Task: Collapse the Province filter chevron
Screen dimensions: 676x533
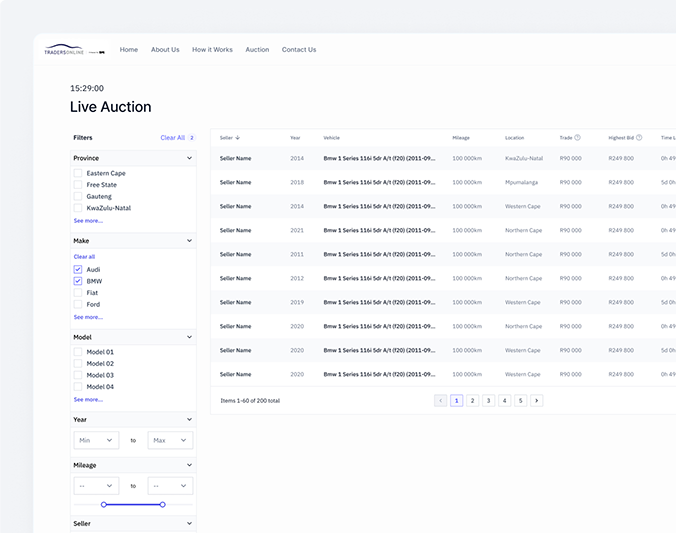Action: pyautogui.click(x=189, y=158)
